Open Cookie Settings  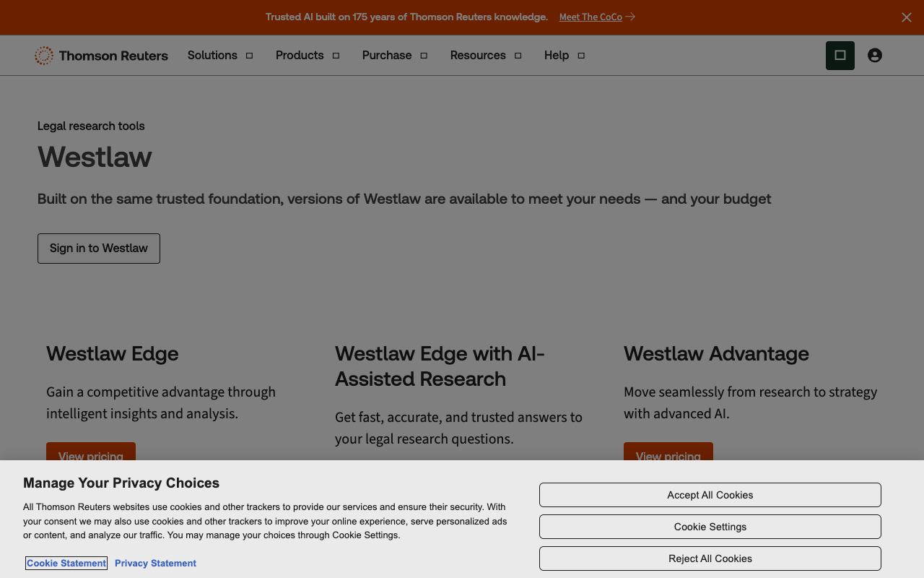pos(710,527)
